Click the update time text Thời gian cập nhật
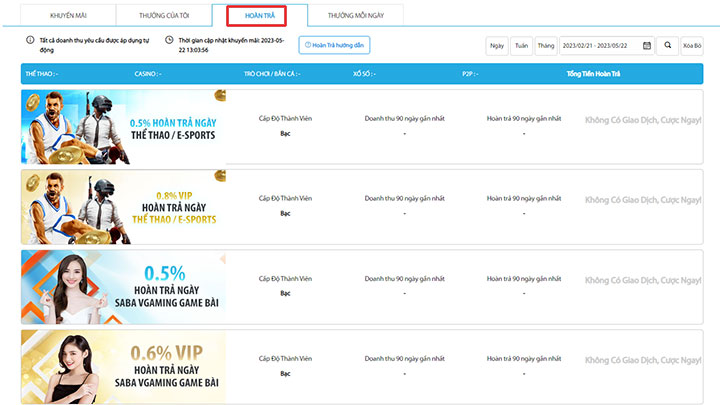720x405 pixels. coord(231,45)
